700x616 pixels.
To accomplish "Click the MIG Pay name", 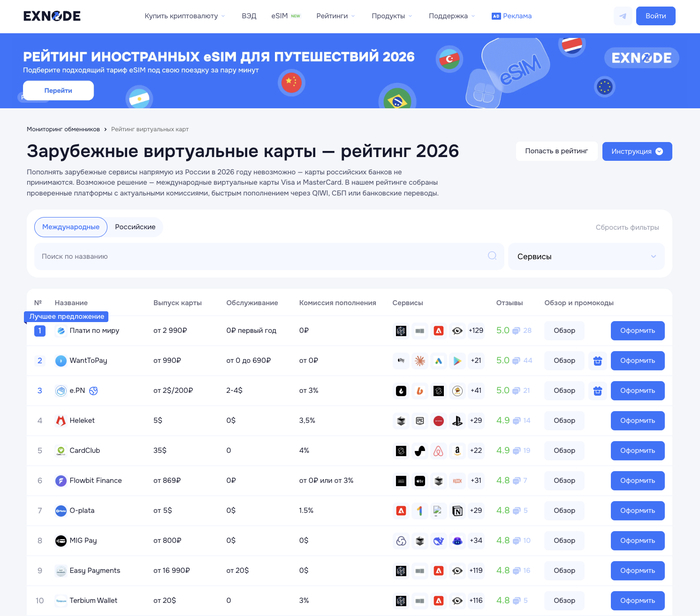I will tap(83, 541).
